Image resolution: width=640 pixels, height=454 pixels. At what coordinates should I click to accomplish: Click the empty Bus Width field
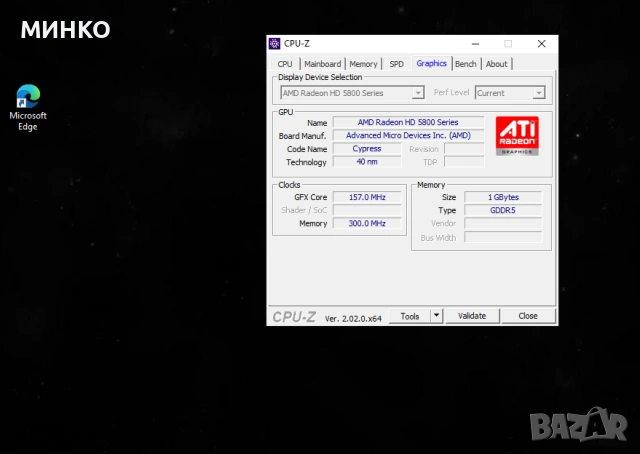(503, 237)
